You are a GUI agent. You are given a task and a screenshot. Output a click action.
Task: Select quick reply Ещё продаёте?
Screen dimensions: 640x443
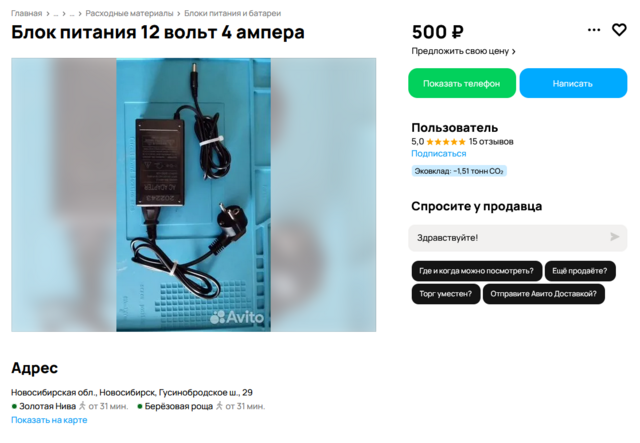(x=580, y=271)
